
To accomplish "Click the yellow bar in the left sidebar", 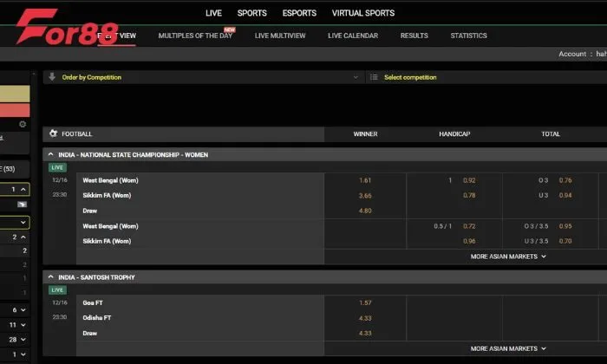I will pos(15,94).
